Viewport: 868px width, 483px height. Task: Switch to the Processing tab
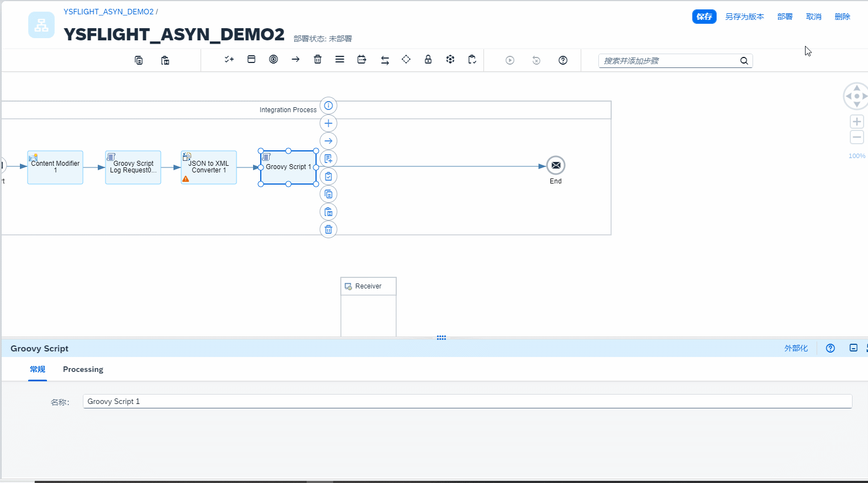(x=83, y=369)
